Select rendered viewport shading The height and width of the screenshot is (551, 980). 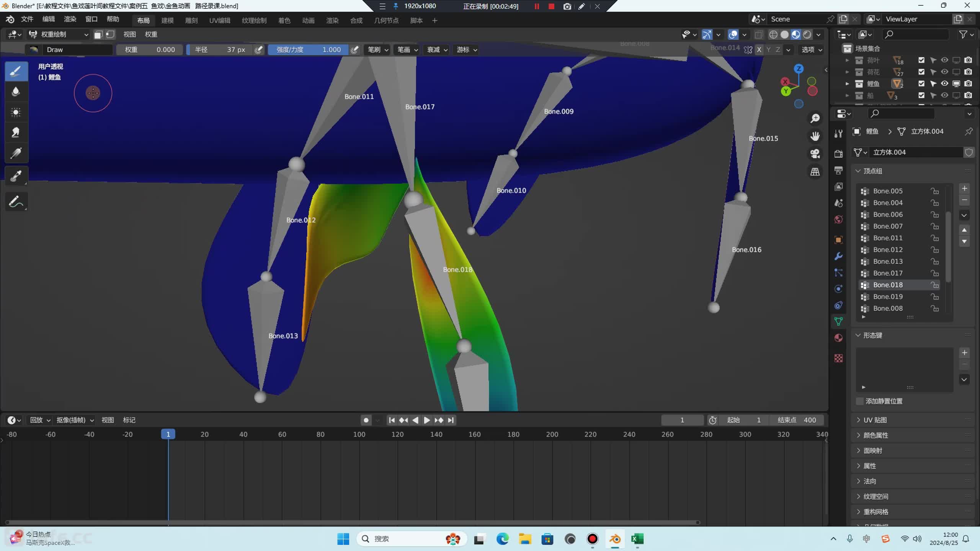click(807, 34)
